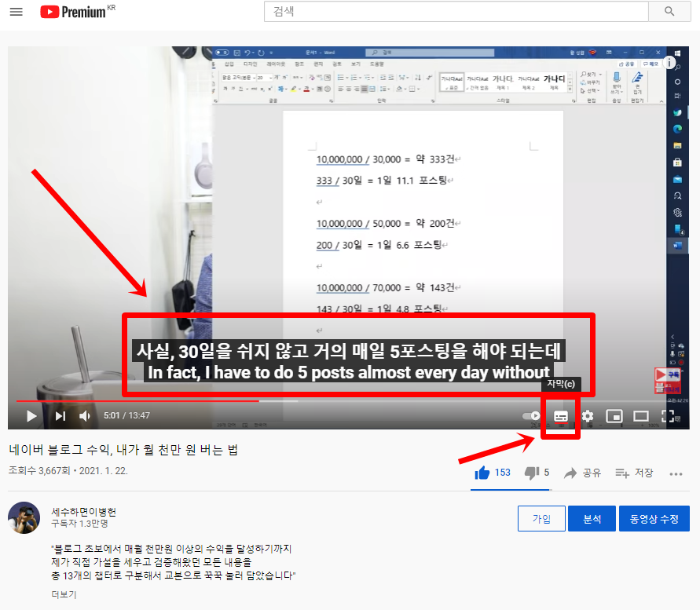Click the current time 5:01 / 13:47 display

126,415
